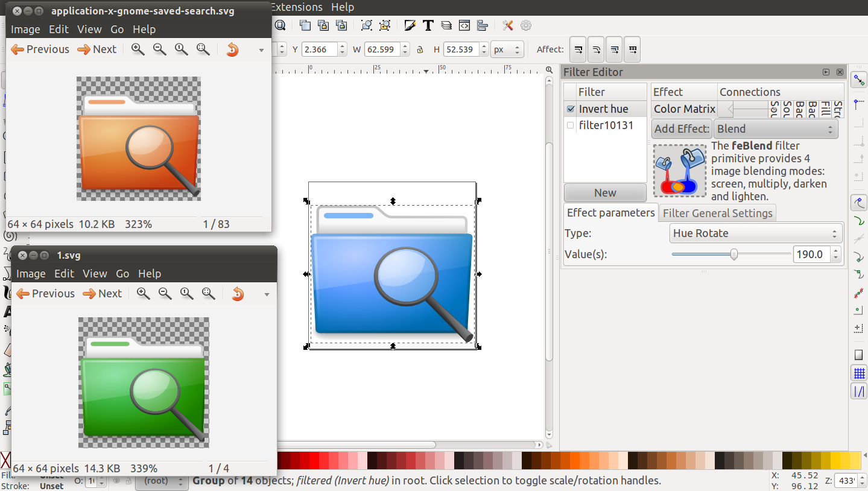Image resolution: width=868 pixels, height=491 pixels.
Task: Open the Layers dialog
Action: tap(446, 25)
